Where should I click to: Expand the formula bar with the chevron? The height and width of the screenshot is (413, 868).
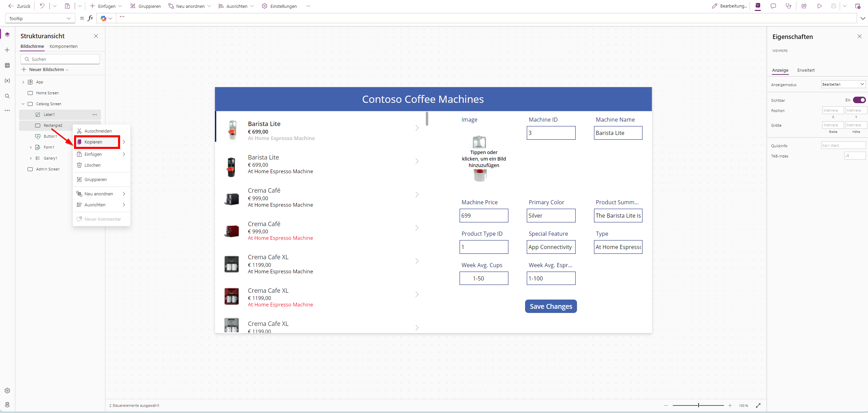pyautogui.click(x=863, y=18)
